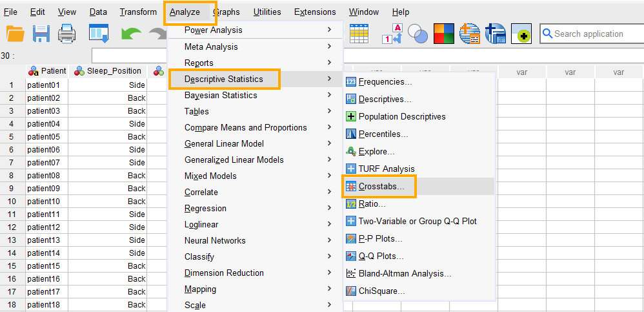Expand the Generalized Linear Models submenu
Screen dimensions: 644x312
click(255, 160)
